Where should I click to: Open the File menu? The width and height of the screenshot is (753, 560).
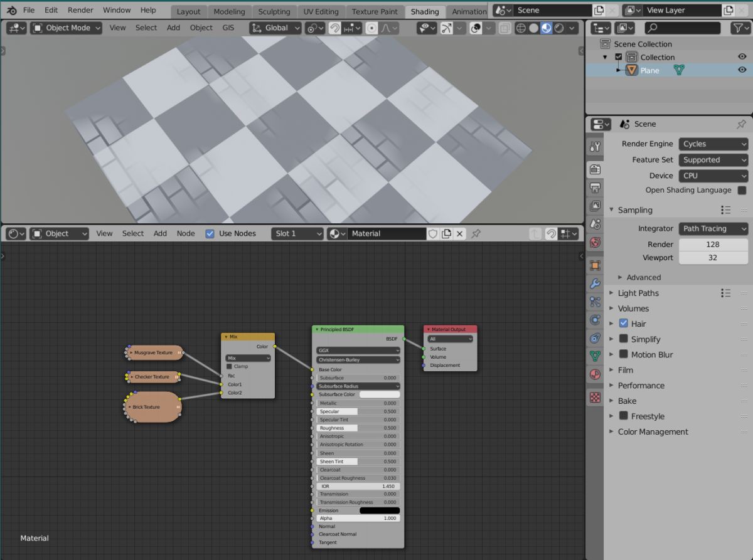[x=29, y=10]
